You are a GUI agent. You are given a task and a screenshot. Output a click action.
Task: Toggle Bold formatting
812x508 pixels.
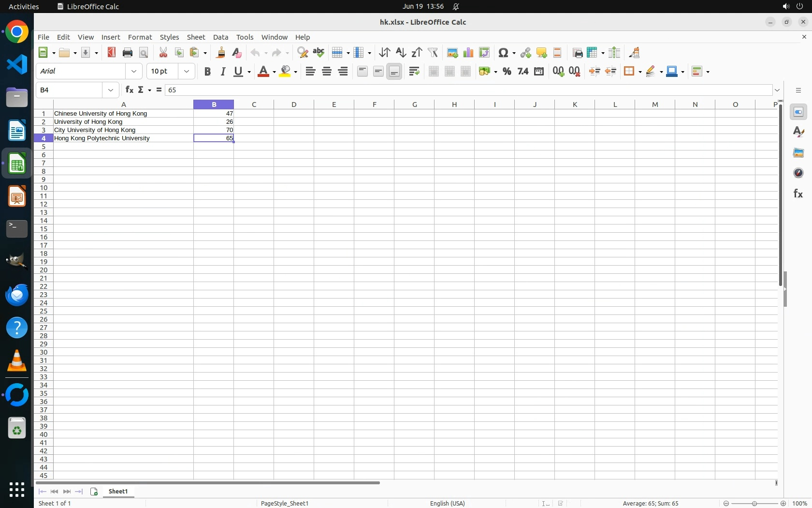click(x=207, y=72)
